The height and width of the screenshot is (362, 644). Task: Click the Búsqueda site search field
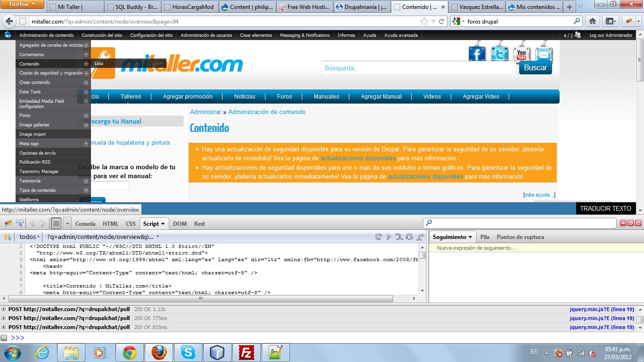419,68
